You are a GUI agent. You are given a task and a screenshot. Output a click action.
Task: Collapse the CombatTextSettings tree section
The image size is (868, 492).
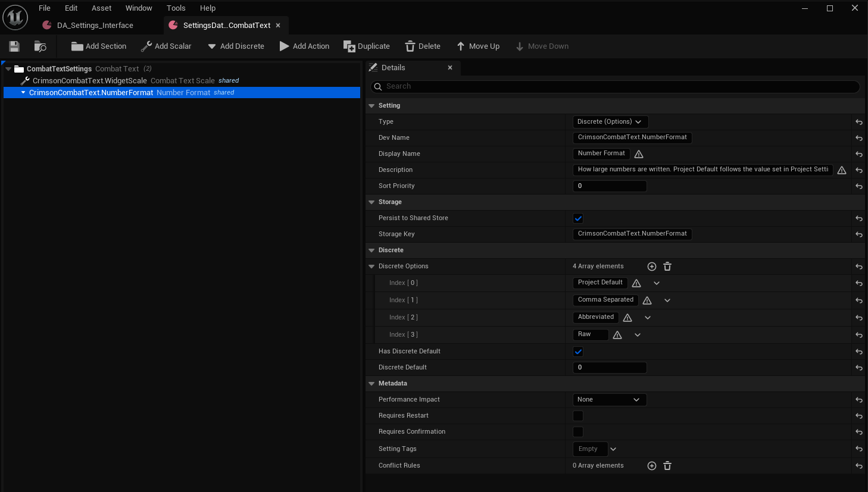point(8,69)
